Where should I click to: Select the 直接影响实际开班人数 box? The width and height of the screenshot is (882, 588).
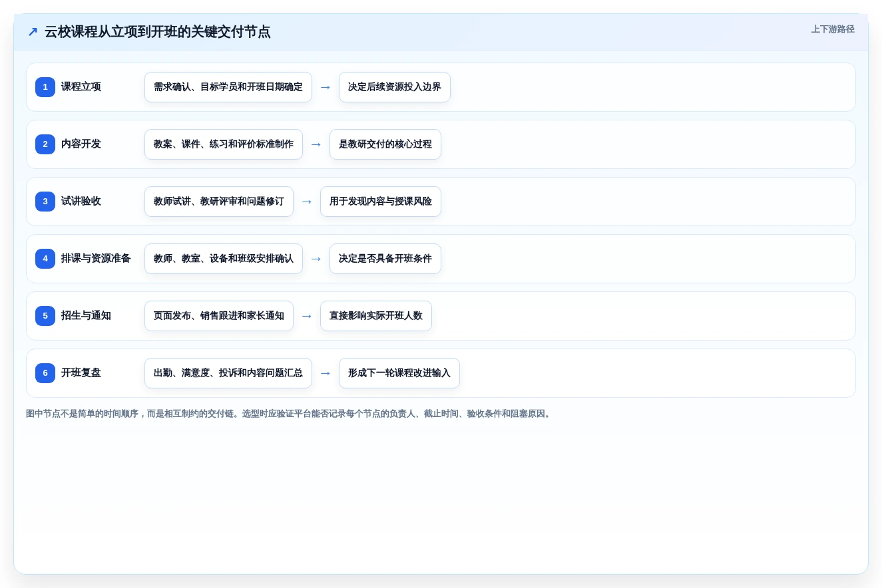[x=376, y=316]
